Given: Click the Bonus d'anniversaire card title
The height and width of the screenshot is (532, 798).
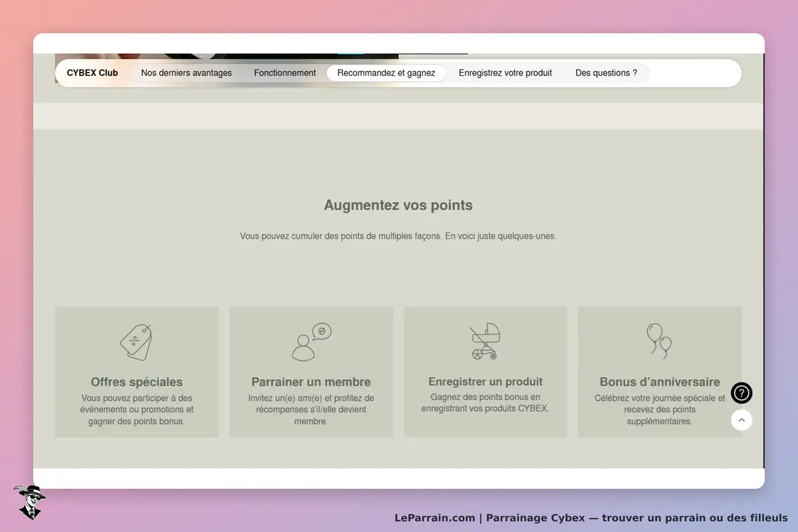Looking at the screenshot, I should pos(660,382).
